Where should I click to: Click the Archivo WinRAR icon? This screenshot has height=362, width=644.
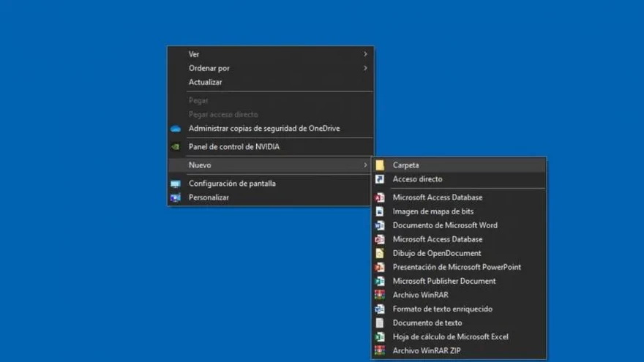380,295
